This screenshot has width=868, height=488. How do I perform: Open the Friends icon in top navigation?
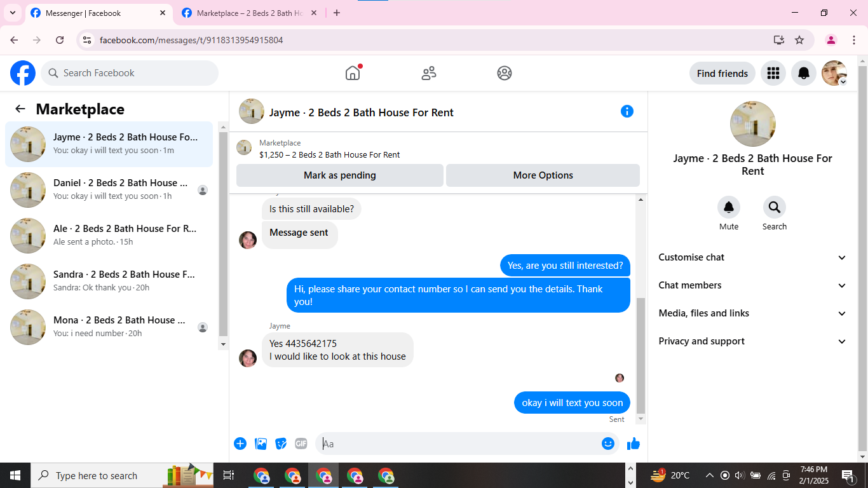pos(429,73)
